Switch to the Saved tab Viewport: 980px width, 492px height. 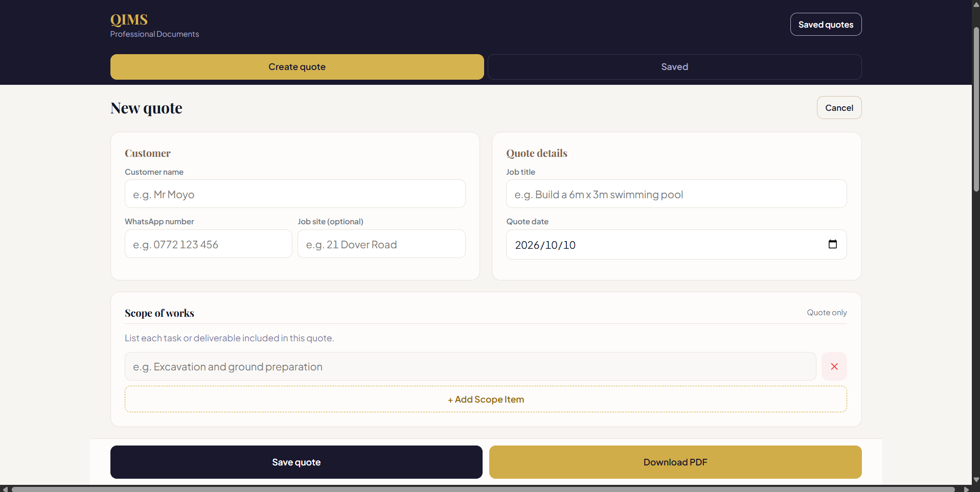click(674, 67)
